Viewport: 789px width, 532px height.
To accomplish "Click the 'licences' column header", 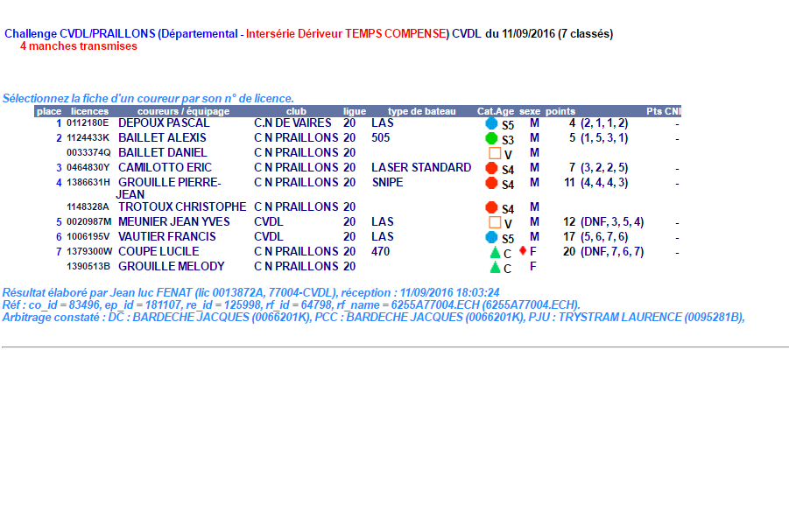I will (89, 111).
